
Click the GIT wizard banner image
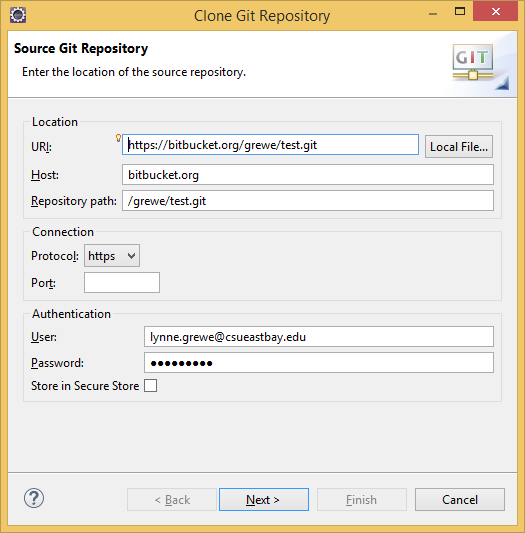(x=480, y=65)
